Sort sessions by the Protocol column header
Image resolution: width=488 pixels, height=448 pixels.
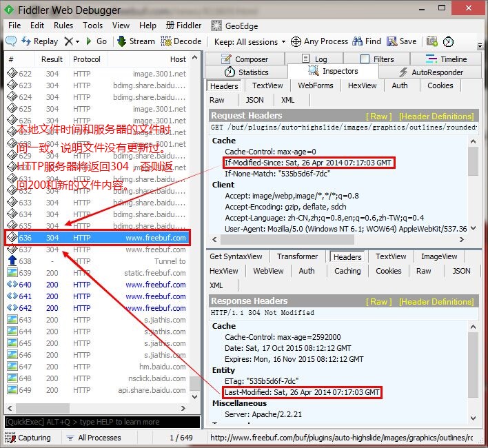(87, 59)
